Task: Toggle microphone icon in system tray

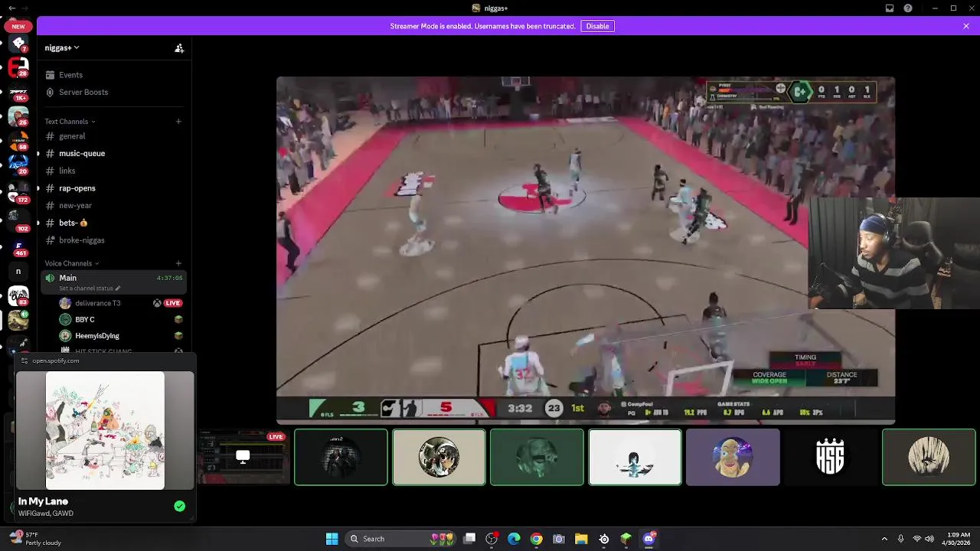Action: pyautogui.click(x=900, y=539)
